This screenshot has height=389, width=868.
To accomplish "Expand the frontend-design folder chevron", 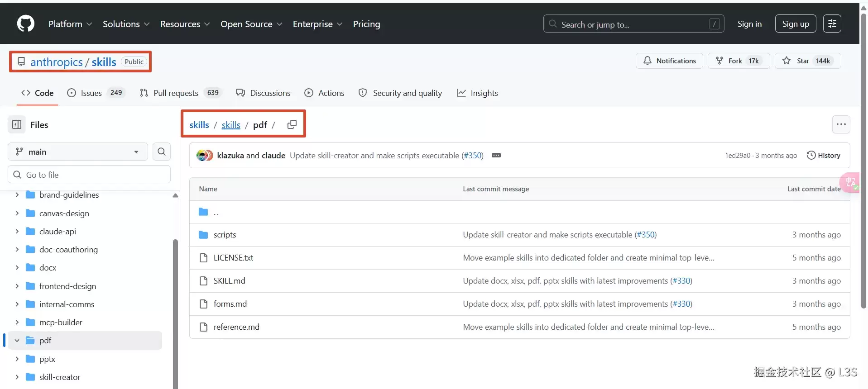I will 17,286.
